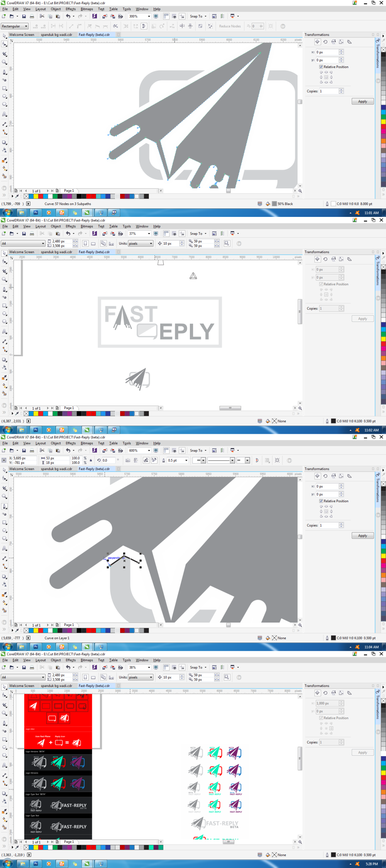Pick yellow swatch in 300% window's right color palette
Viewport: 386px width, 868px height.
pos(383,122)
